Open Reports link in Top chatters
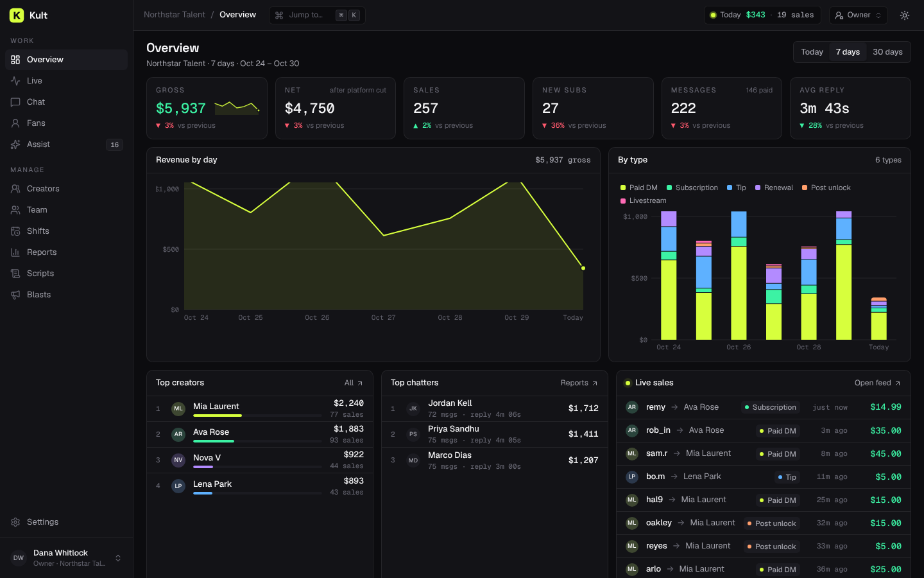924x578 pixels. [x=579, y=383]
